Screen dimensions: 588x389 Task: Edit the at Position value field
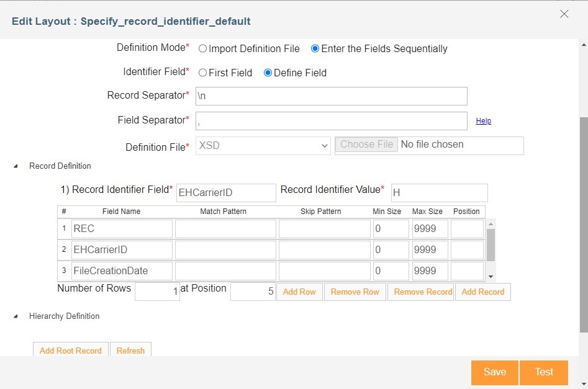click(253, 291)
